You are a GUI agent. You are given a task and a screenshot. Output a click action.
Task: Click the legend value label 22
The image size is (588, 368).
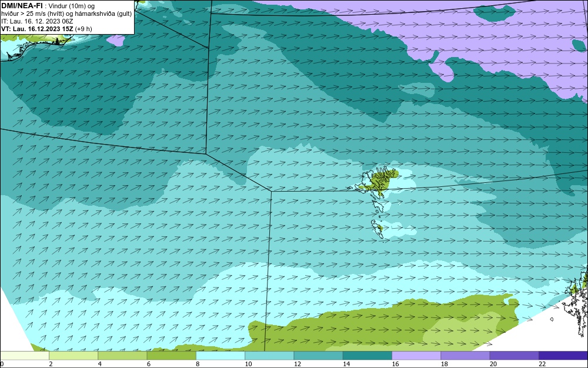[542, 364]
